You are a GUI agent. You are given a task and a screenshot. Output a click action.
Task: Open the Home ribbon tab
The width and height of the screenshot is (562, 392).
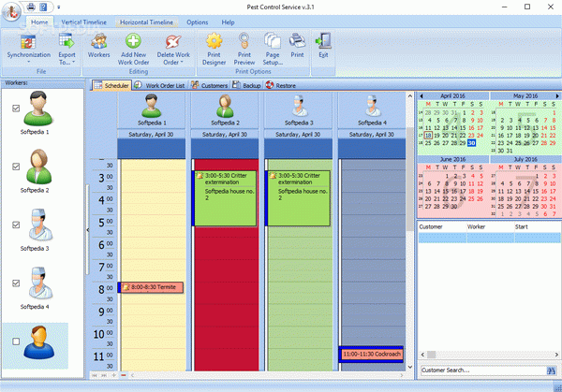coord(39,22)
